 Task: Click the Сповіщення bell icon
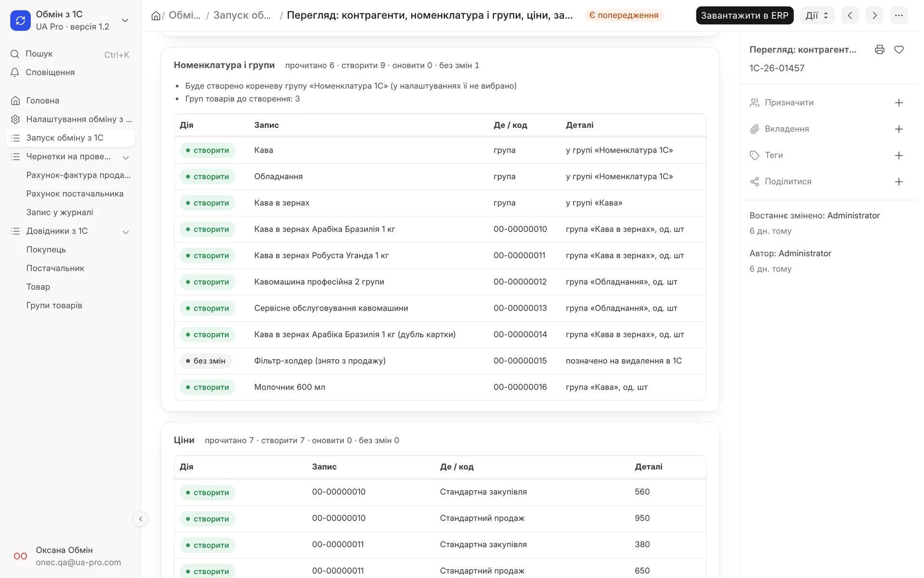15,72
